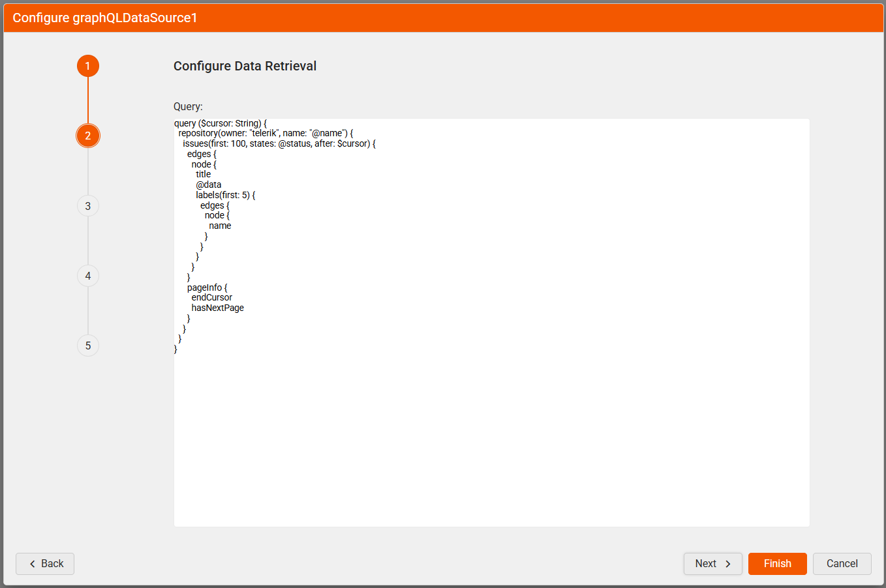Click the repository(owner: "telerik") line
Viewport: 886px width, 588px height.
point(266,133)
